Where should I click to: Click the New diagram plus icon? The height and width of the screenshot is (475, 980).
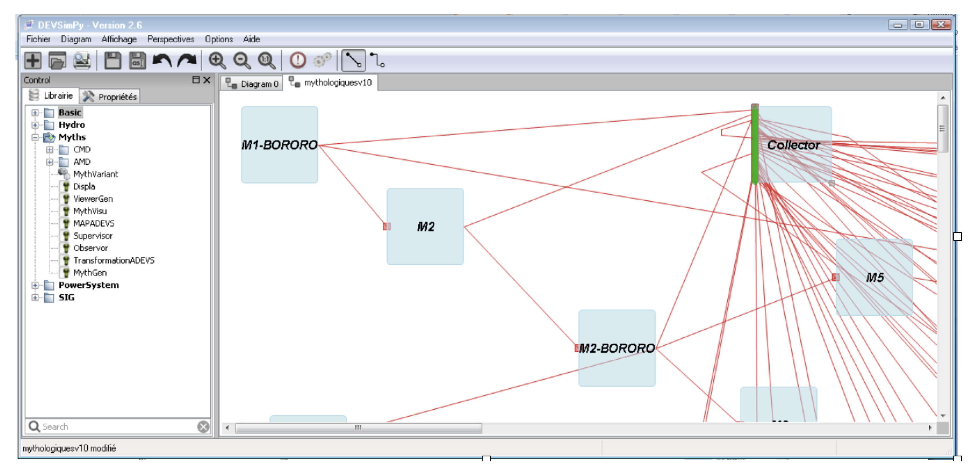coord(33,60)
